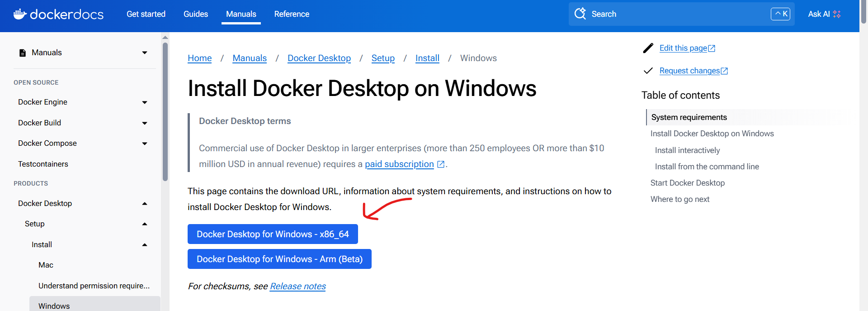Click the external link icon after paid subscription
Viewport: 868px width, 311px height.
pos(441,164)
